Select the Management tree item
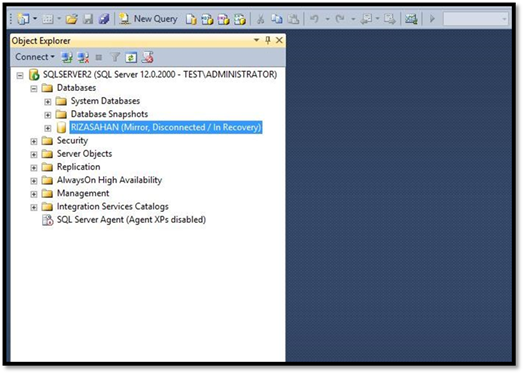This screenshot has width=524, height=374. pos(83,193)
